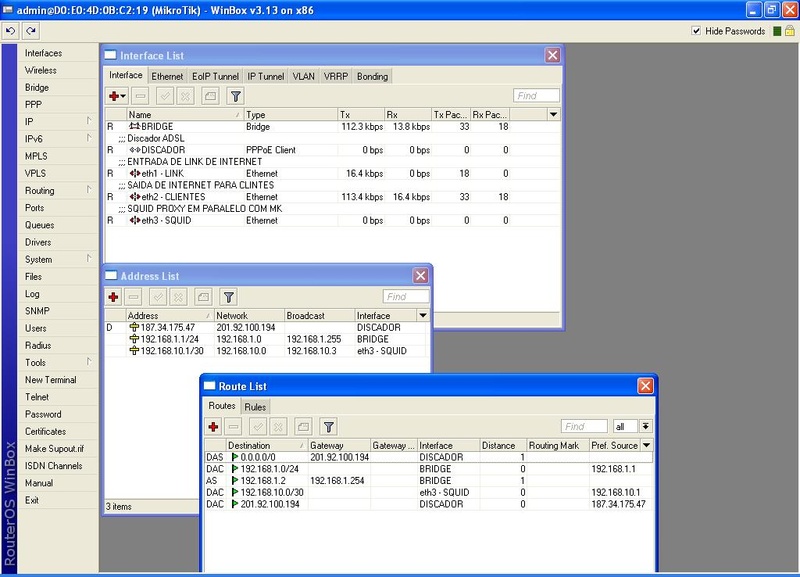Switch to Ethernet tab in Interface List
The height and width of the screenshot is (577, 800).
click(167, 77)
